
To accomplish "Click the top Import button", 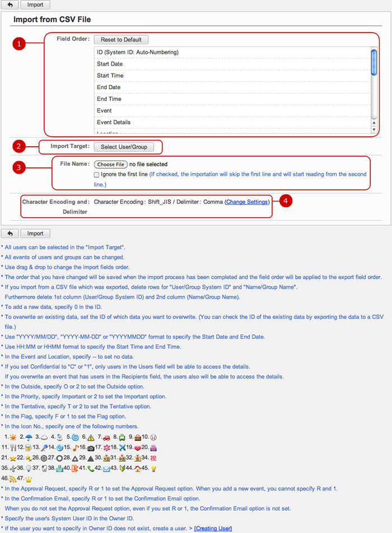I will pyautogui.click(x=35, y=4).
